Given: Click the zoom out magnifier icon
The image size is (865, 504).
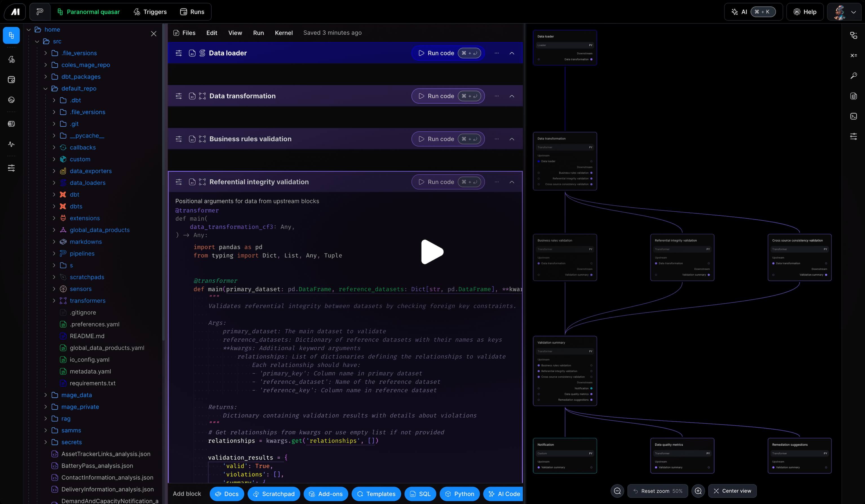Looking at the screenshot, I should click(617, 491).
